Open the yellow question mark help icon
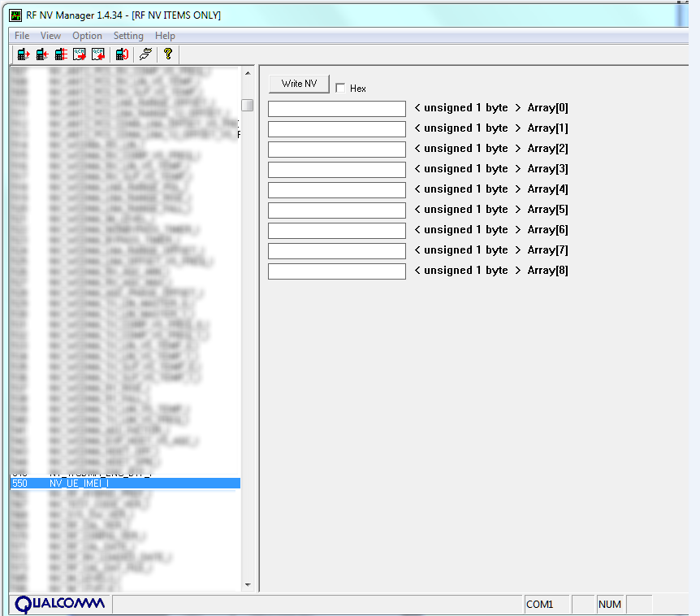Screen dimensions: 700x616 [x=168, y=54]
